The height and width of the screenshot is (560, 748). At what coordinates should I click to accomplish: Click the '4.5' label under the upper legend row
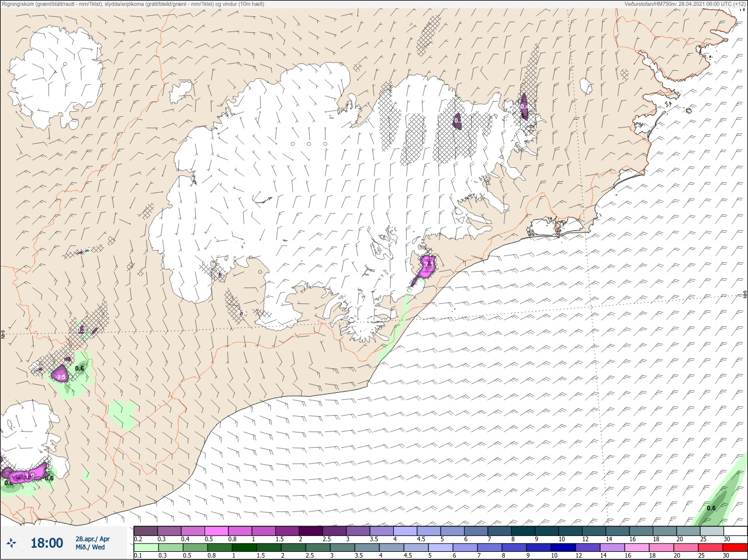tap(421, 539)
